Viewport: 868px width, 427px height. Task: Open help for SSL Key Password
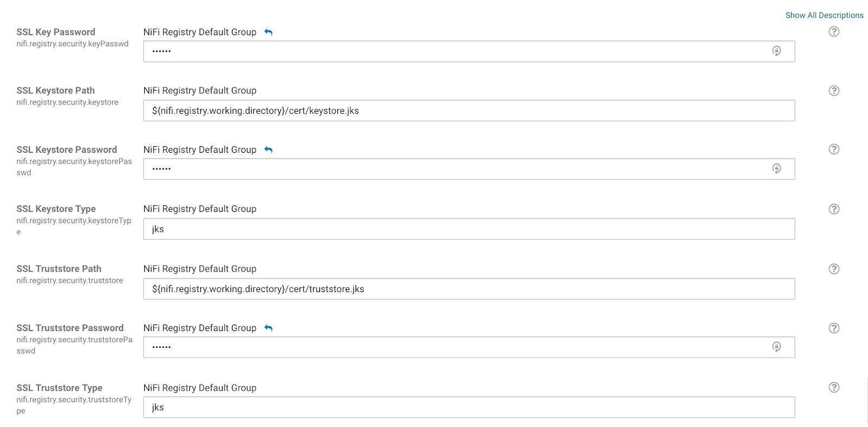point(834,32)
